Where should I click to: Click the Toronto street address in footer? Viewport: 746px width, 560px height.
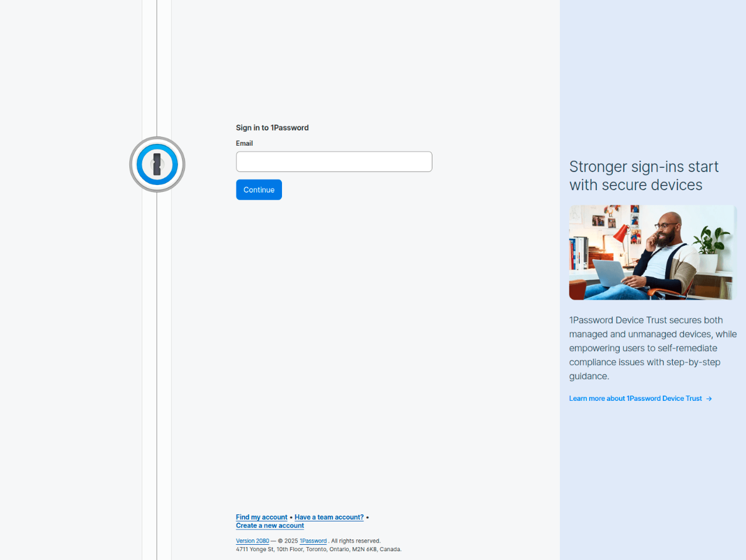click(318, 549)
